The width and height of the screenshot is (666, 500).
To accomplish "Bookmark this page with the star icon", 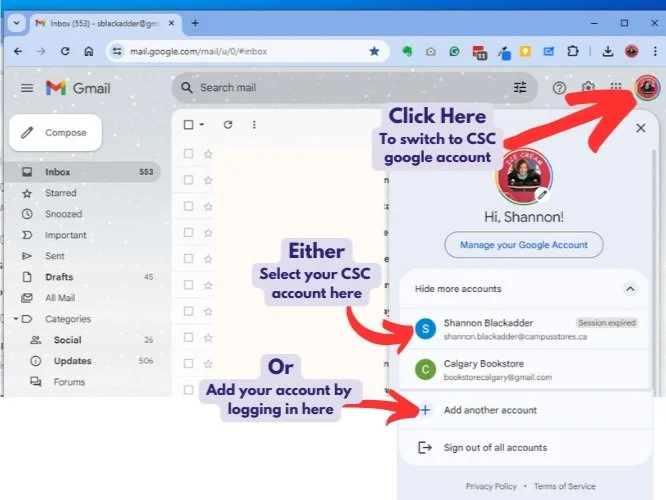I will point(374,51).
